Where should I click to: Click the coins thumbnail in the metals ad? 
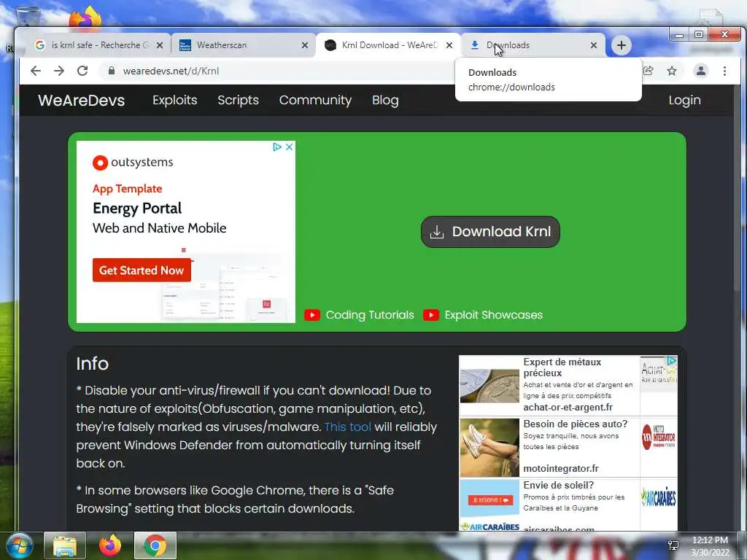click(x=489, y=386)
